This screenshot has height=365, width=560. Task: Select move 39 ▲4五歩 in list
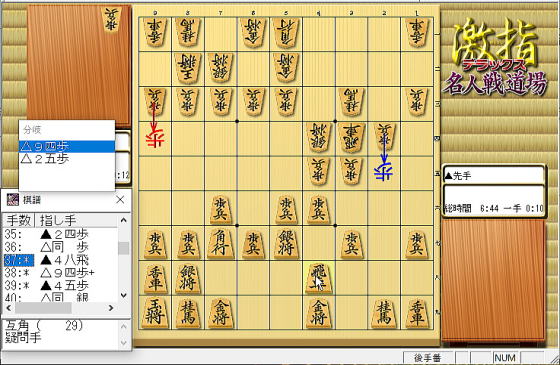61,286
